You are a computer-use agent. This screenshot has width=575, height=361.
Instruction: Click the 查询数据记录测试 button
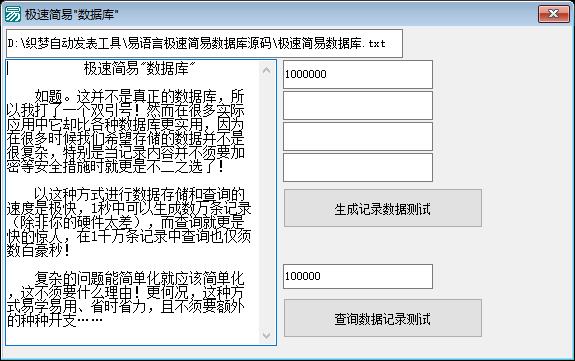[382, 318]
